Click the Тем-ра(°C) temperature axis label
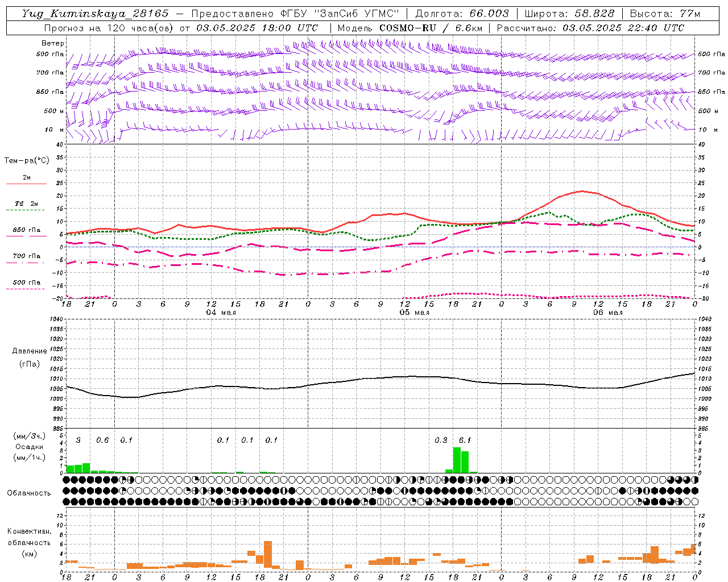Image resolution: width=728 pixels, height=582 pixels. (27, 161)
